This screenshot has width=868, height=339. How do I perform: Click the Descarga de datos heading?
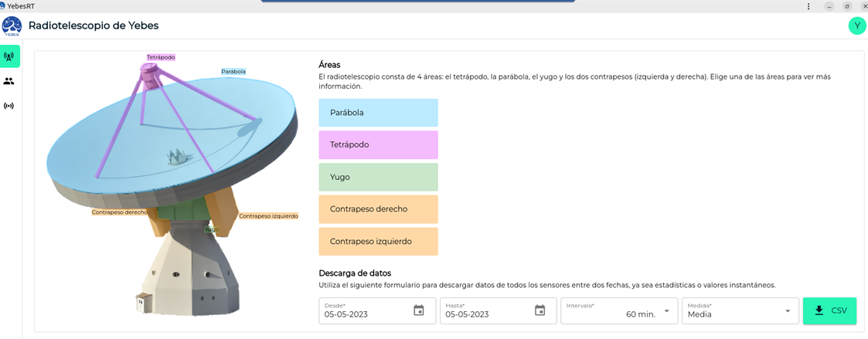(x=356, y=273)
